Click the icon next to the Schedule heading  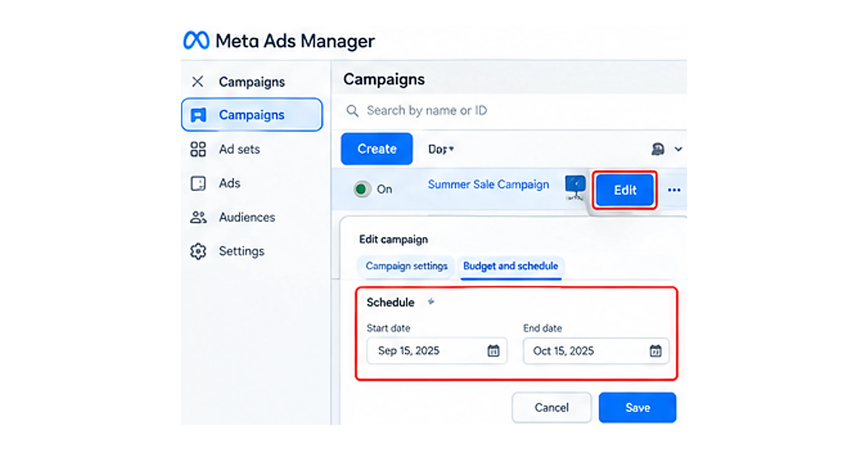431,301
